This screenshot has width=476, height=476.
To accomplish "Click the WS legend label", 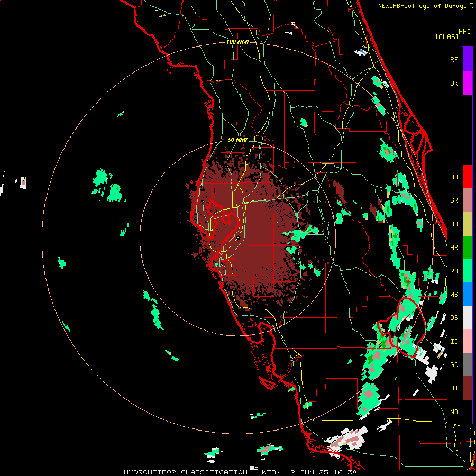I will pyautogui.click(x=454, y=294).
